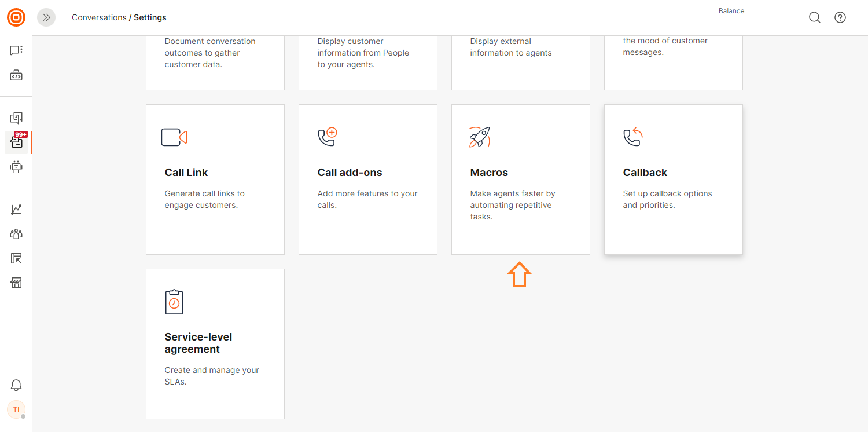Click the Balance label in header
868x432 pixels.
pyautogui.click(x=731, y=11)
